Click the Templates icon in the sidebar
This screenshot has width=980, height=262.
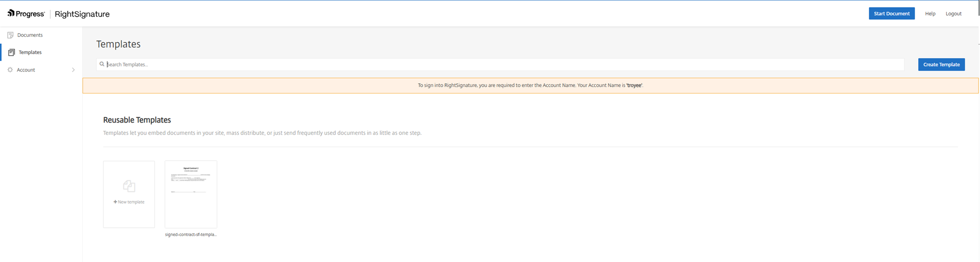coord(11,53)
